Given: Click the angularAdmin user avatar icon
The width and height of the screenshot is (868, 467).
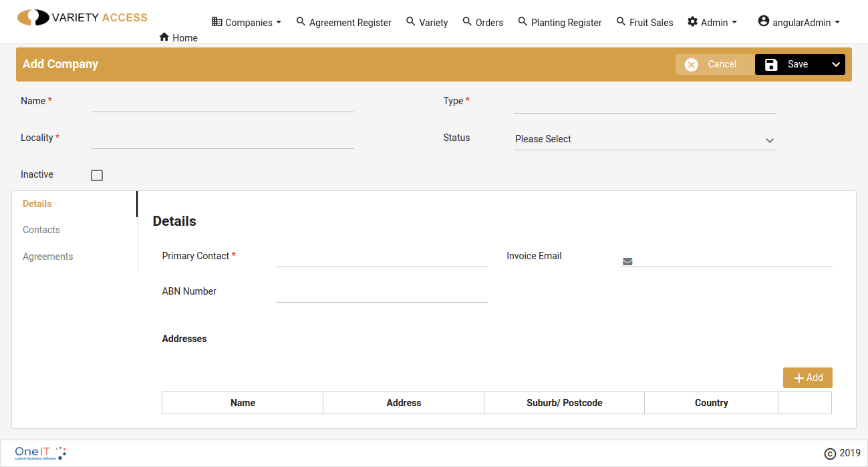Looking at the screenshot, I should coord(764,21).
